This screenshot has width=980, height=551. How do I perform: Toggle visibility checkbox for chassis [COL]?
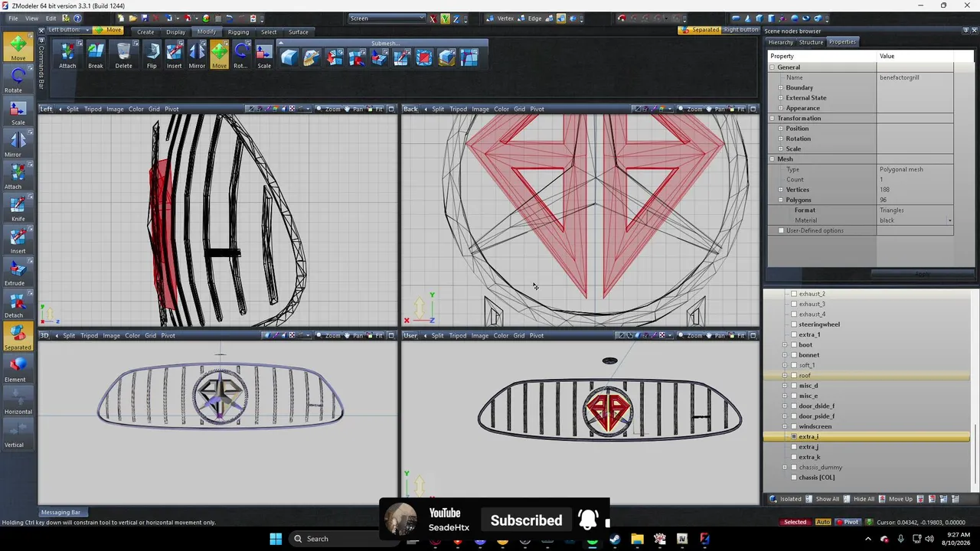[x=794, y=478]
